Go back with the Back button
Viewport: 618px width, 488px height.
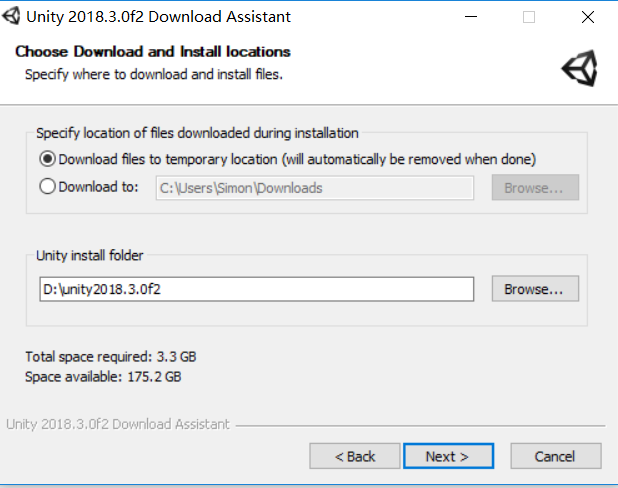[354, 456]
